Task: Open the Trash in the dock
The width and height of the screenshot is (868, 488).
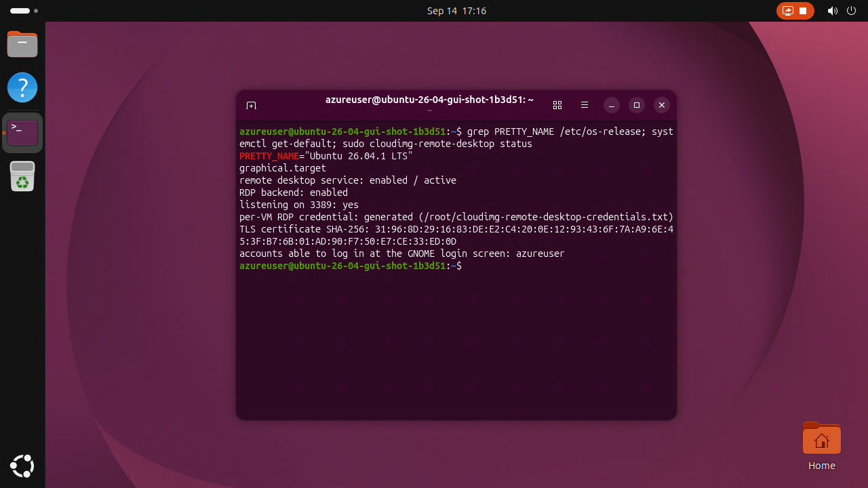Action: (22, 176)
